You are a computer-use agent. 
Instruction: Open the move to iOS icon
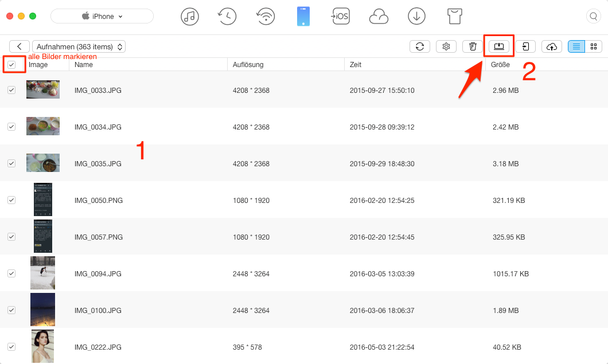click(341, 17)
